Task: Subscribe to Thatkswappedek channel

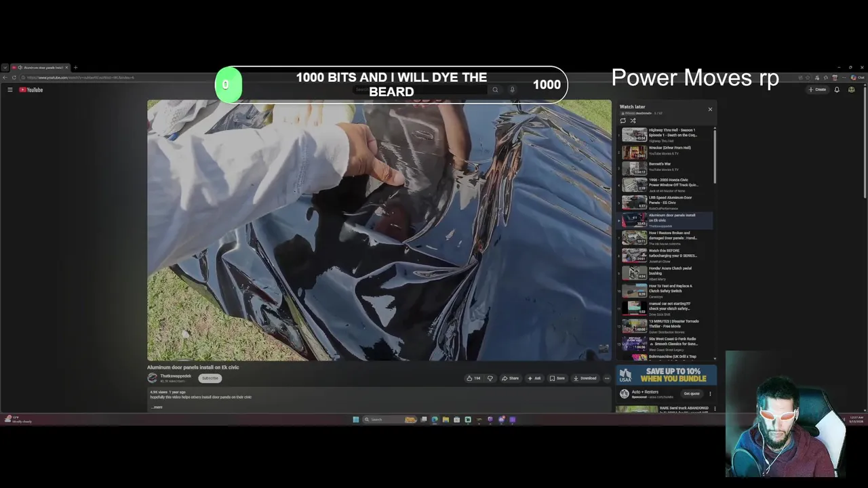Action: click(x=210, y=378)
